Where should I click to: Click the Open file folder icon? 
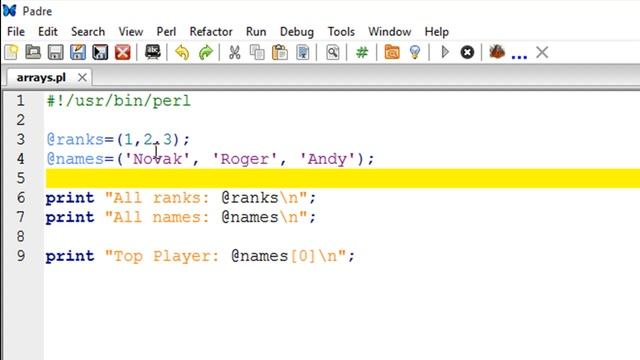pyautogui.click(x=33, y=53)
